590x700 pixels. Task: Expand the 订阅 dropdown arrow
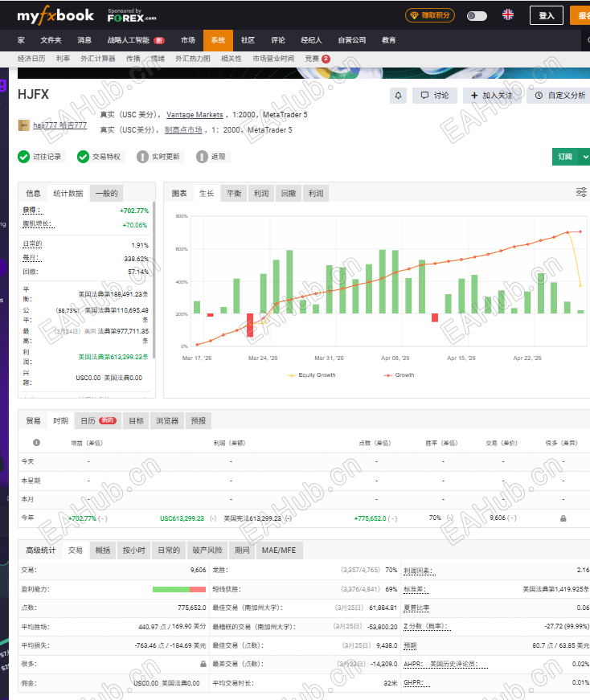pos(585,157)
